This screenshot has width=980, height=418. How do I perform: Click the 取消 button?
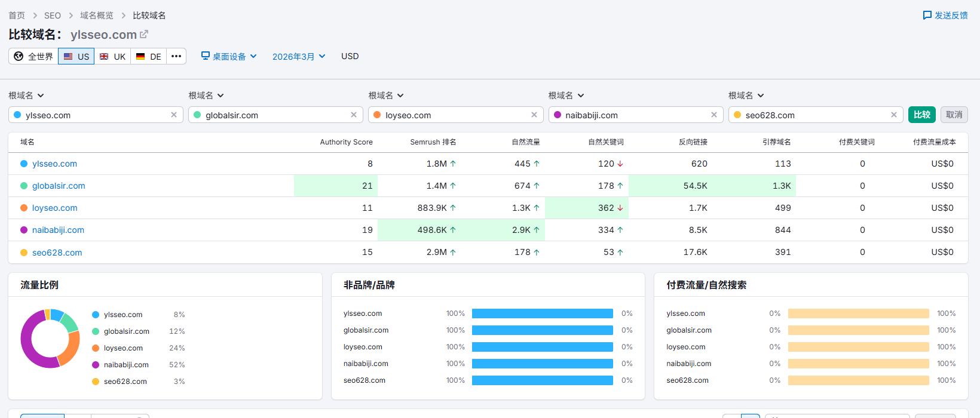pyautogui.click(x=954, y=115)
